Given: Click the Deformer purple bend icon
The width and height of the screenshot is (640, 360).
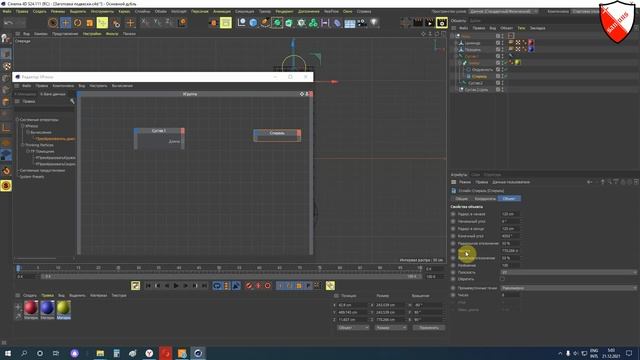Looking at the screenshot, I should (337, 23).
